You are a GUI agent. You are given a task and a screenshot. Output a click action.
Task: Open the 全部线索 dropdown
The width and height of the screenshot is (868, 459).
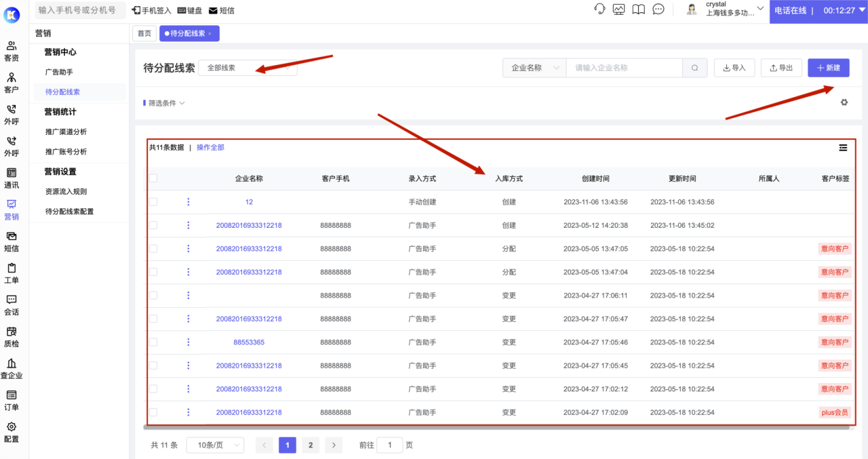coord(248,68)
